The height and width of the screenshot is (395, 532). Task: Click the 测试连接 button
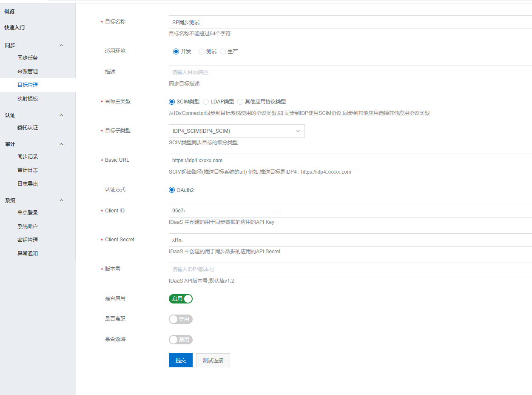coord(213,360)
